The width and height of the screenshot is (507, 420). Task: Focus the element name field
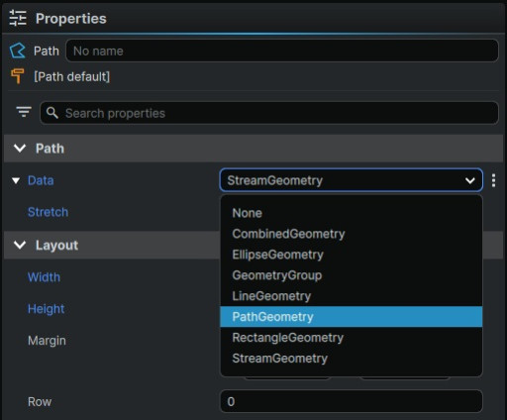click(282, 51)
